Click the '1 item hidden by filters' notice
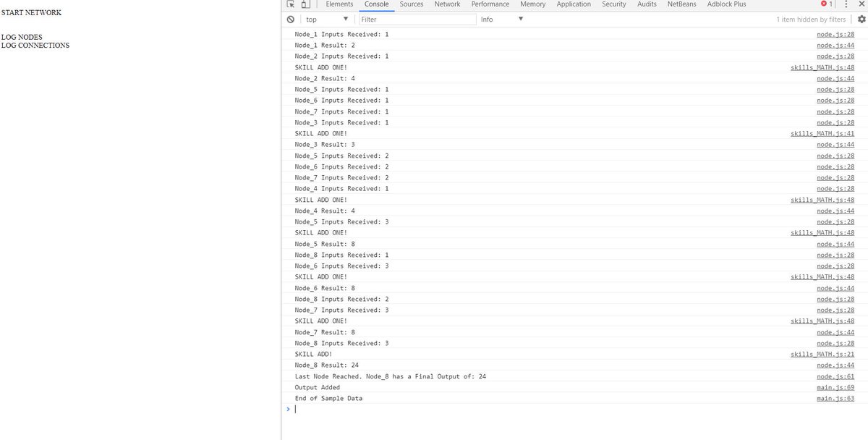The width and height of the screenshot is (868, 440). click(811, 20)
